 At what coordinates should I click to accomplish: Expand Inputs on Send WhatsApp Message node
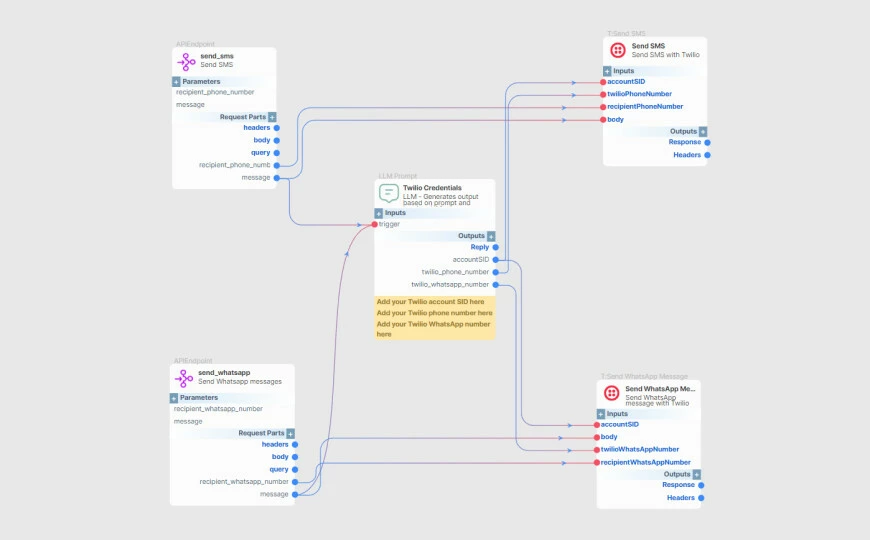600,414
